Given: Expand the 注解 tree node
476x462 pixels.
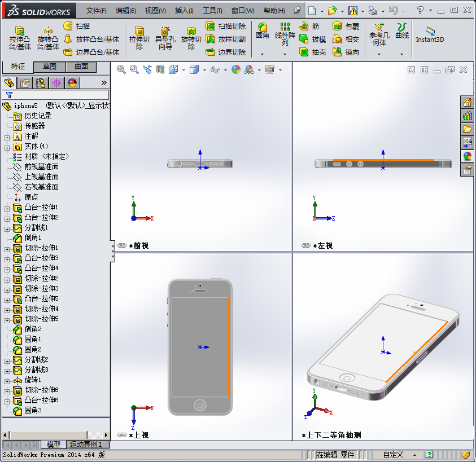Looking at the screenshot, I should click(7, 138).
